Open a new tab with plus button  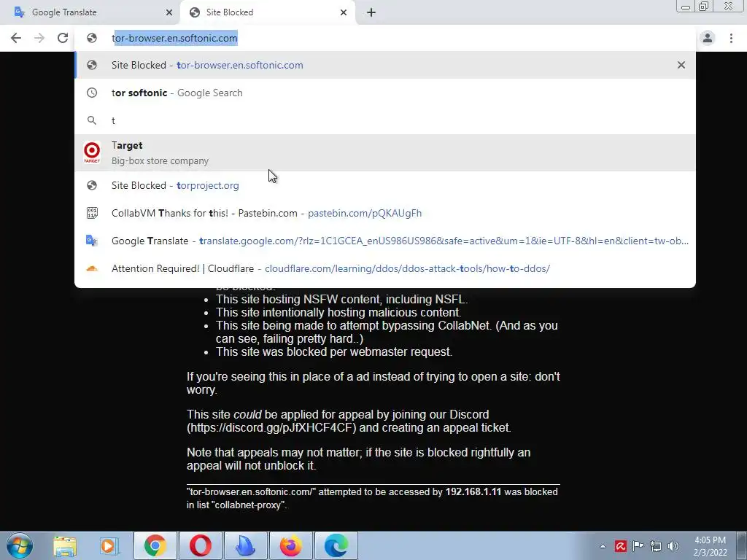coord(371,12)
